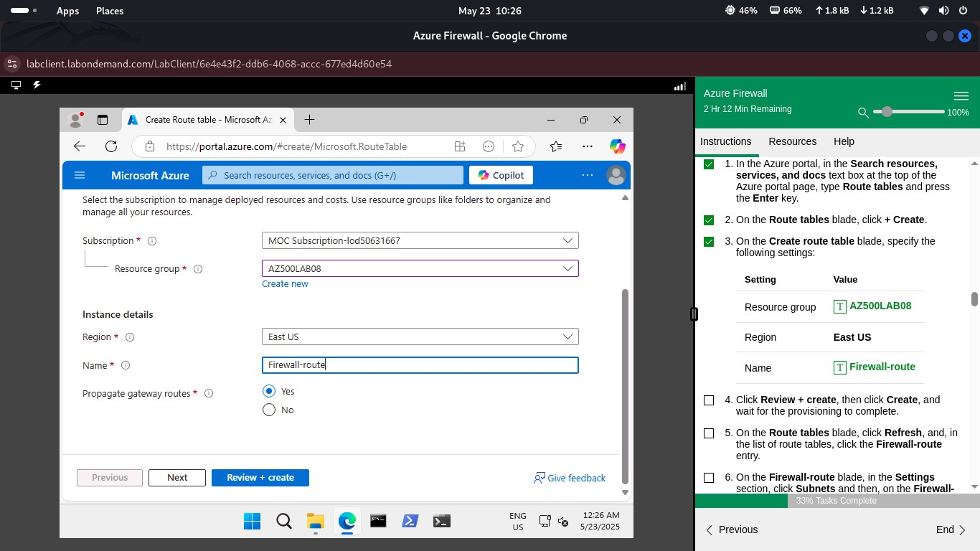Select No for Propagate gateway routes
Viewport: 980px width, 551px height.
[x=269, y=410]
